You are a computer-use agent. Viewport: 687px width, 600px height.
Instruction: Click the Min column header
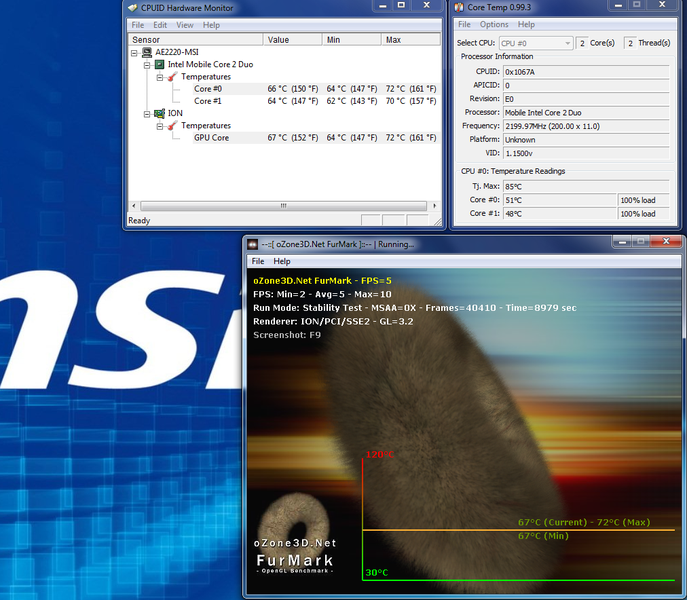coord(352,39)
